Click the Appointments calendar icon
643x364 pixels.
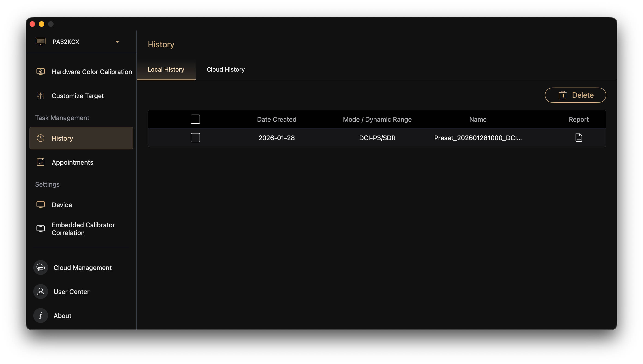tap(40, 162)
